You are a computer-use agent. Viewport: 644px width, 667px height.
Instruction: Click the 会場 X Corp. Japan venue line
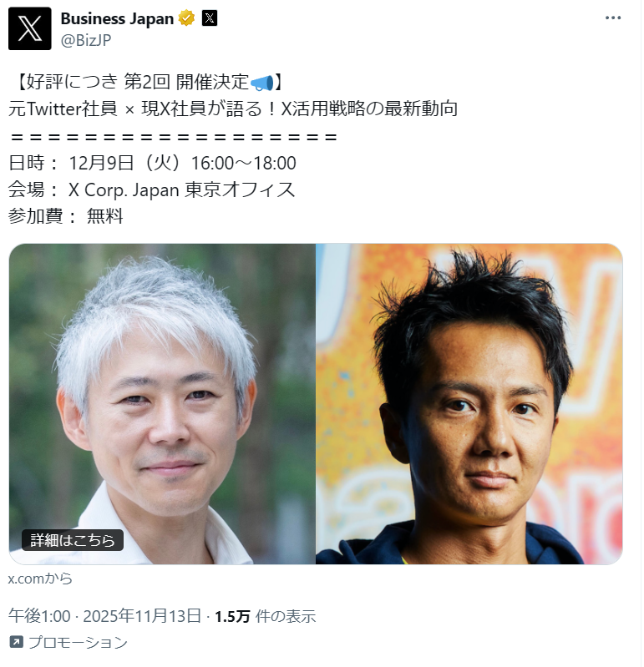tap(151, 189)
